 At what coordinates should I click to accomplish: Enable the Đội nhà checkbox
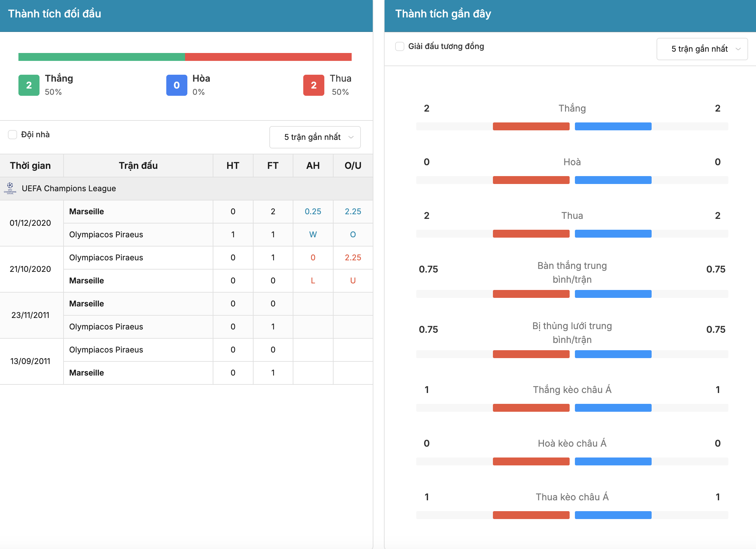point(12,135)
